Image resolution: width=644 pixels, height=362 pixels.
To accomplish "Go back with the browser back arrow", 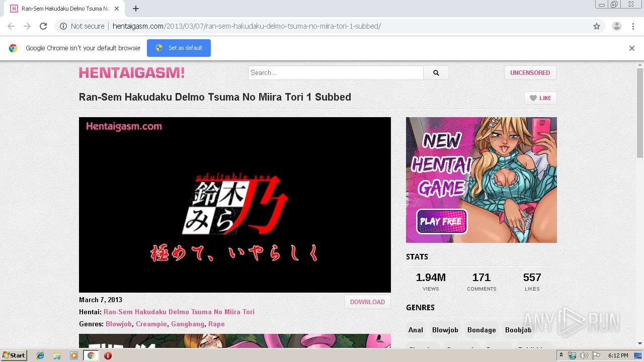I will [x=11, y=26].
